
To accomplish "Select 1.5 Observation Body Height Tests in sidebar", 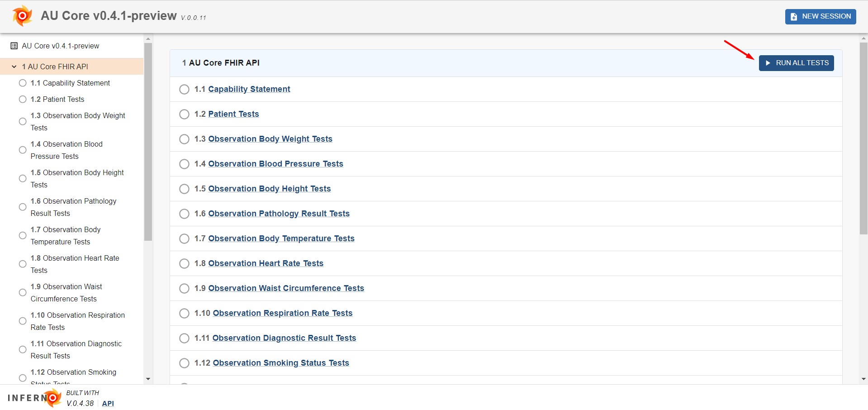I will click(x=77, y=178).
